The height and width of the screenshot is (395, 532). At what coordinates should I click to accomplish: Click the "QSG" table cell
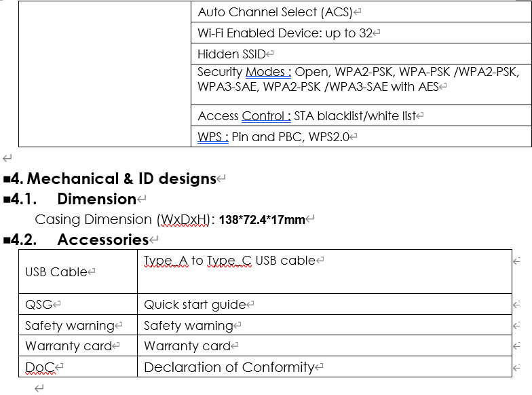39,305
